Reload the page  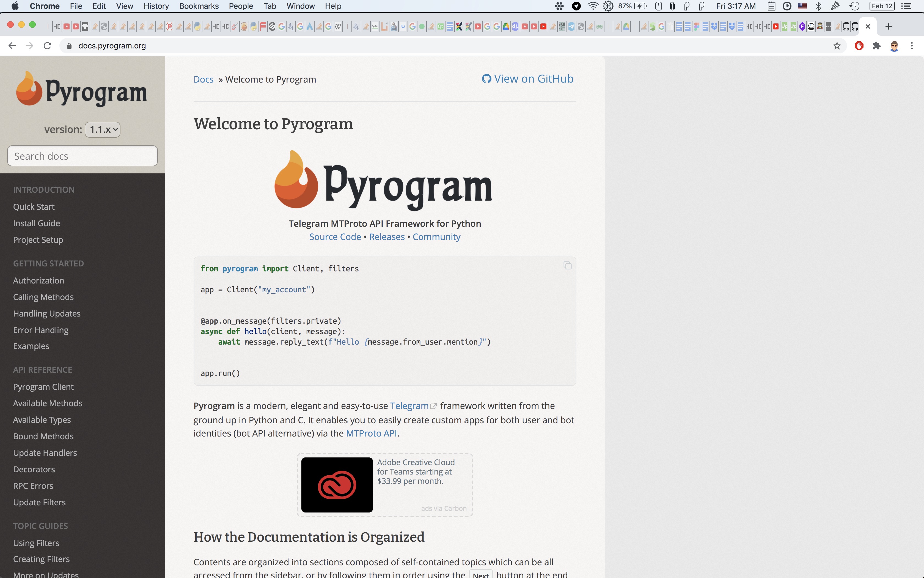pos(47,46)
